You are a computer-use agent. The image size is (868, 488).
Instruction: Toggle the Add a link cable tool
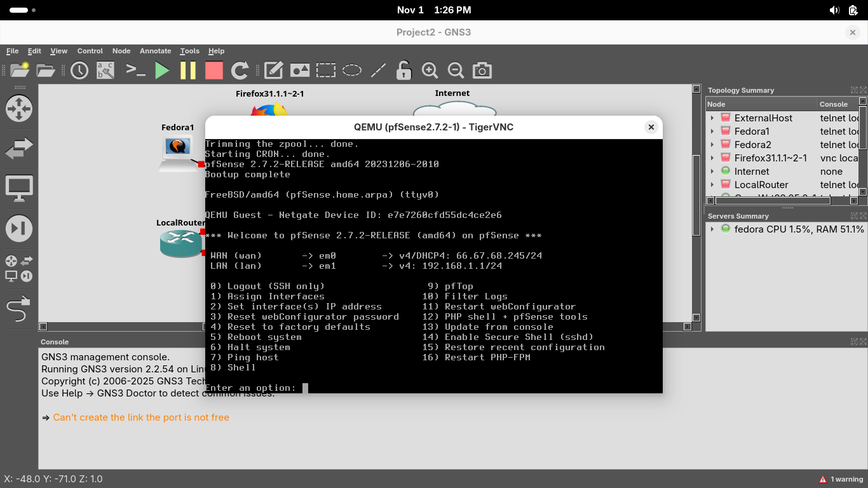19,309
